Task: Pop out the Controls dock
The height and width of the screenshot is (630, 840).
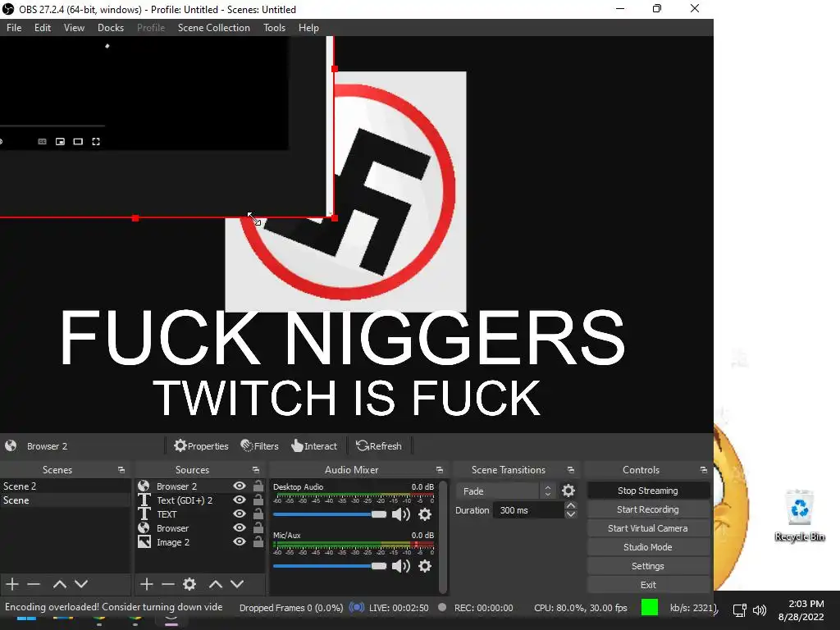Action: (703, 470)
